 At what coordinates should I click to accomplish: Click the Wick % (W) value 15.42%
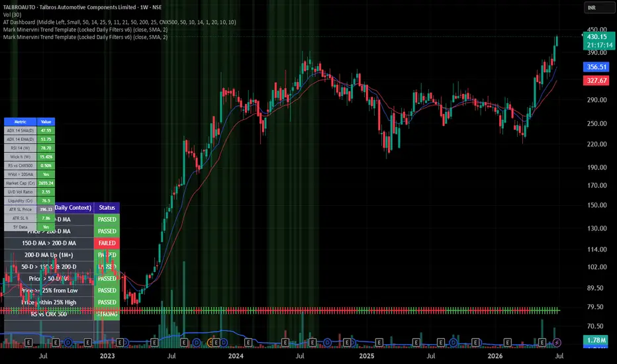(46, 157)
